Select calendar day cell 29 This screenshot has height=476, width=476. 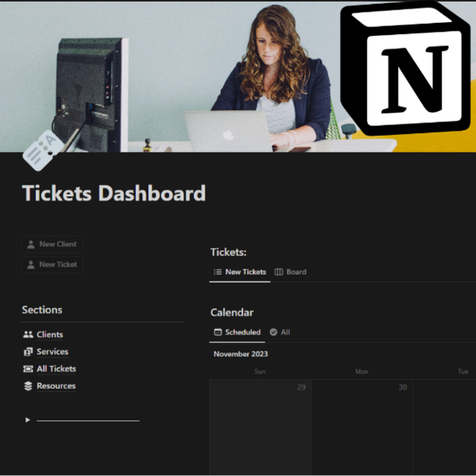[260, 427]
